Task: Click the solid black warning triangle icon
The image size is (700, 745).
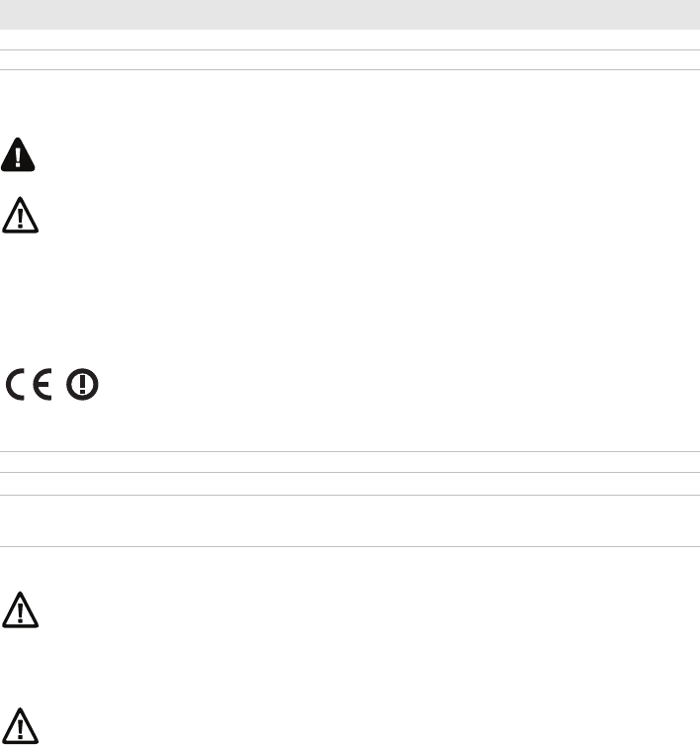Action: 18,154
